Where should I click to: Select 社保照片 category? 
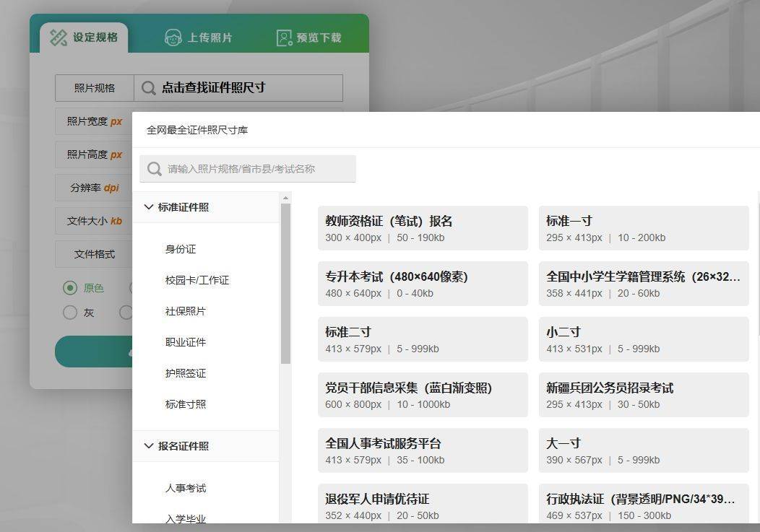185,311
